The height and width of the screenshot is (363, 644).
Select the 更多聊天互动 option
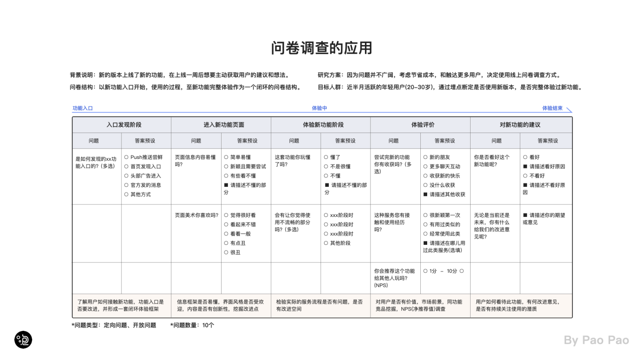425,167
